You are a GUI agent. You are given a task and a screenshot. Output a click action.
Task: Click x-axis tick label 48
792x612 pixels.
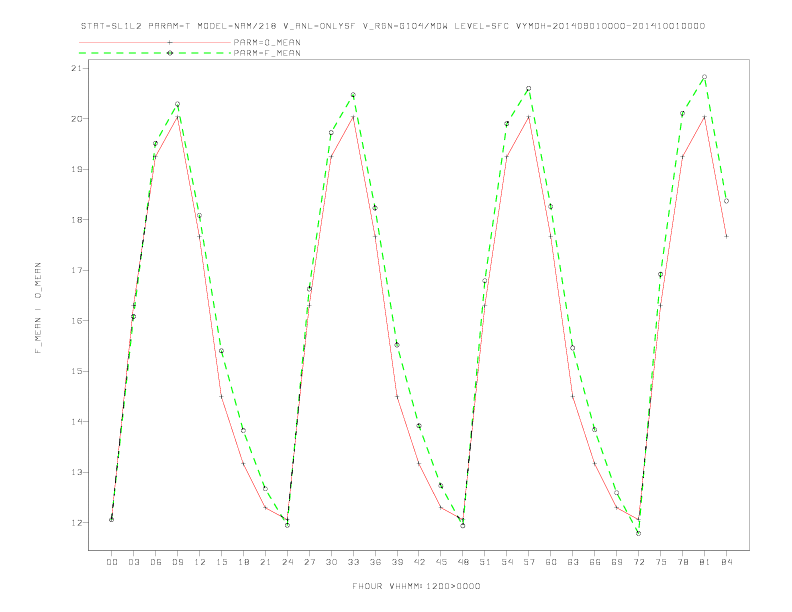pyautogui.click(x=463, y=562)
